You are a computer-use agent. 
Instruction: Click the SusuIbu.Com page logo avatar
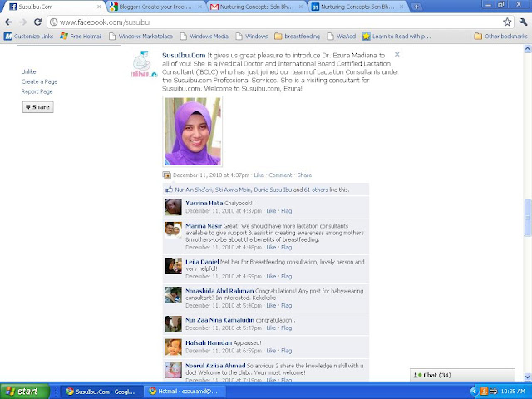pos(145,64)
